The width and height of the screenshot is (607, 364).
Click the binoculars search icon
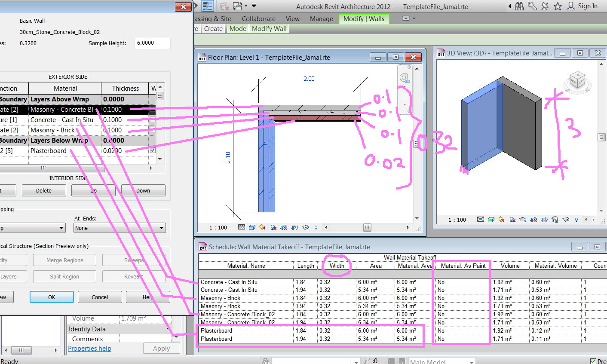[x=519, y=6]
